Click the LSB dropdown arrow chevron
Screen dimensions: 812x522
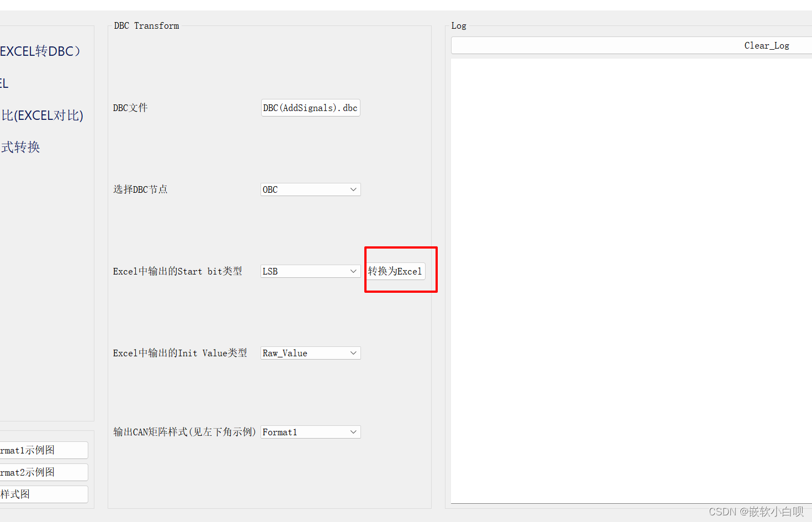[x=353, y=271]
